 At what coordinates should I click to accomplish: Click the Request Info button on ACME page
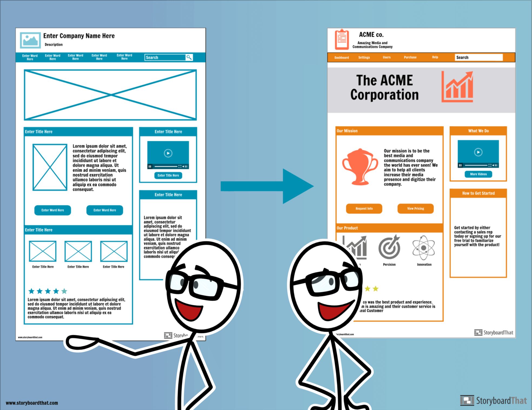coord(364,209)
